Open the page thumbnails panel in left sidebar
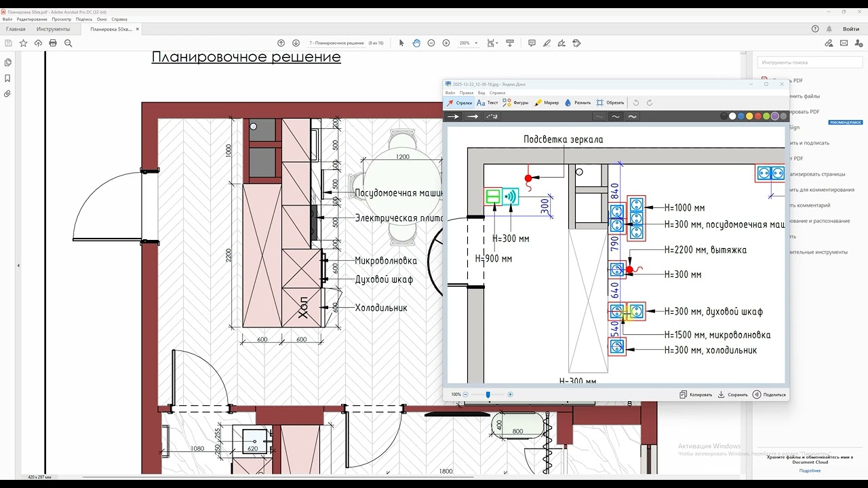The image size is (868, 488). tap(8, 62)
